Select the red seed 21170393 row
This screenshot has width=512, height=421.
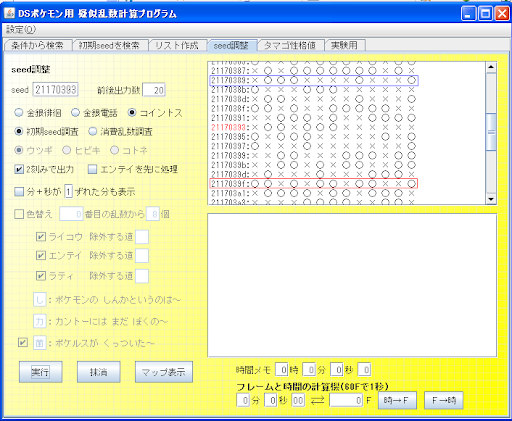click(x=314, y=127)
